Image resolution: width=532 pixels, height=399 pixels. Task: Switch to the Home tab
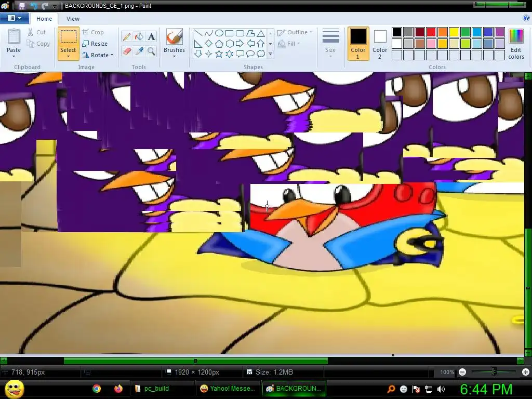pyautogui.click(x=44, y=19)
